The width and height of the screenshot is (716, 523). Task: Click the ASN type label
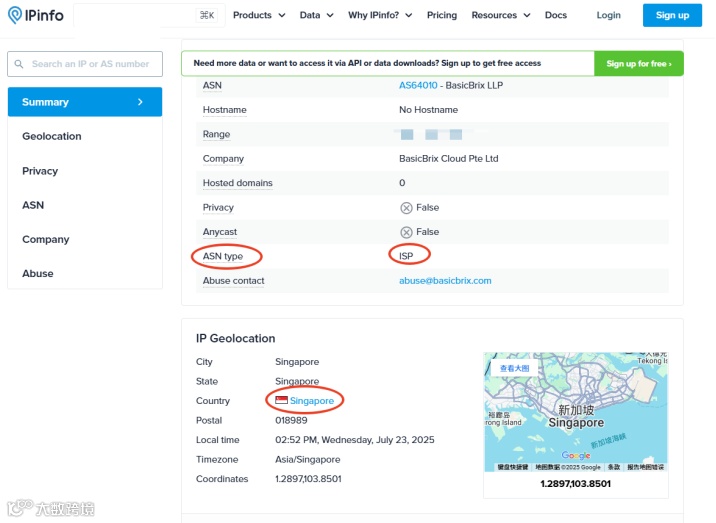click(223, 256)
